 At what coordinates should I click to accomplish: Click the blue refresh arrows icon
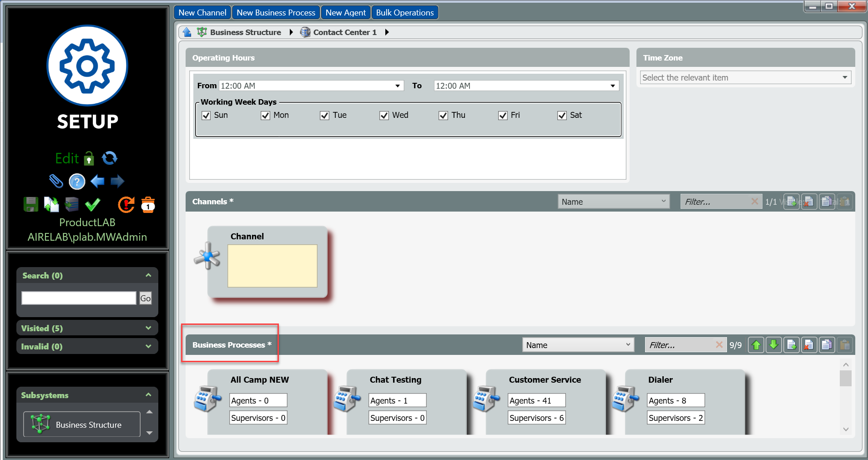(x=110, y=158)
